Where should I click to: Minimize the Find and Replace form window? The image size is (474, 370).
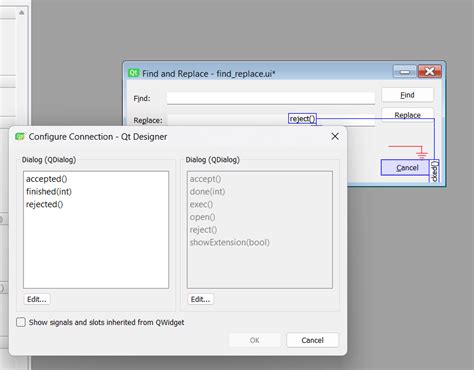[x=405, y=71]
